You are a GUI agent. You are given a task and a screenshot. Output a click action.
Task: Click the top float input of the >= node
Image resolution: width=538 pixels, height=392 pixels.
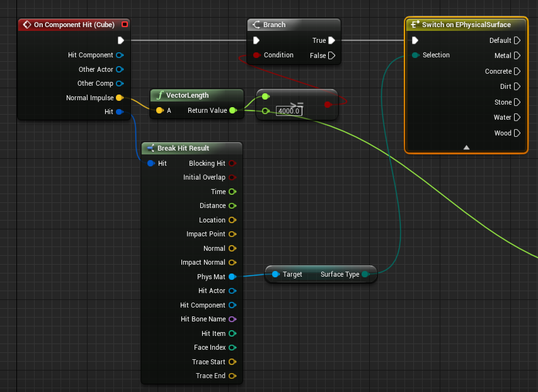tap(265, 96)
